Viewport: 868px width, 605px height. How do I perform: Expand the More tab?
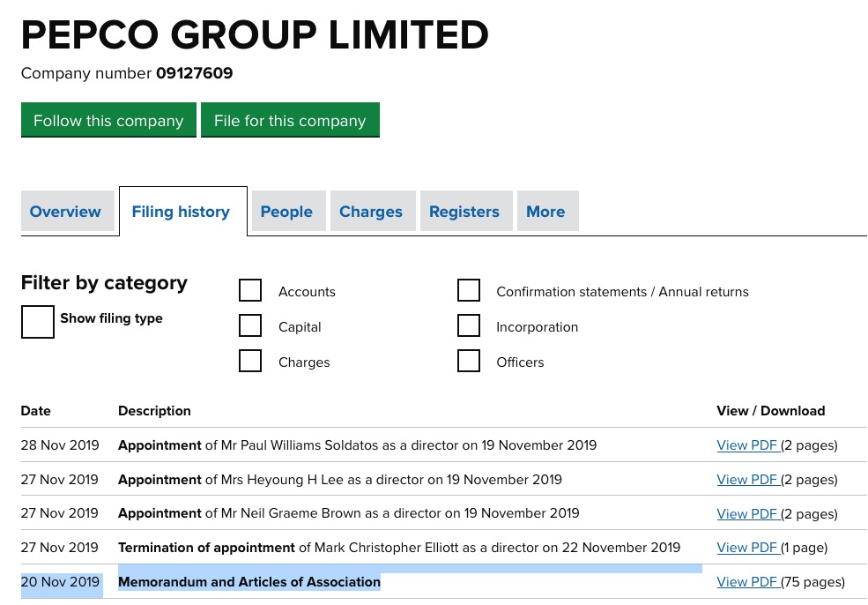[545, 212]
